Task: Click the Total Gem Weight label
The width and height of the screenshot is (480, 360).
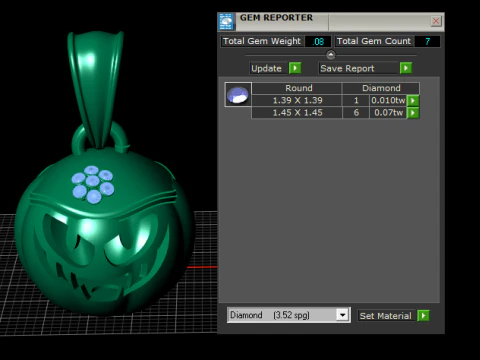Action: pos(262,41)
